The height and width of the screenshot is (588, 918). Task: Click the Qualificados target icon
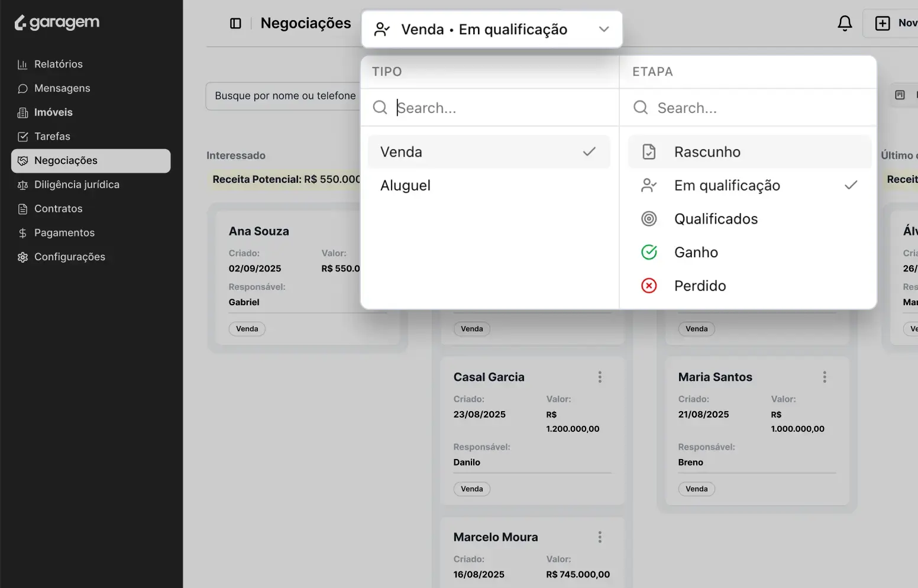click(649, 218)
